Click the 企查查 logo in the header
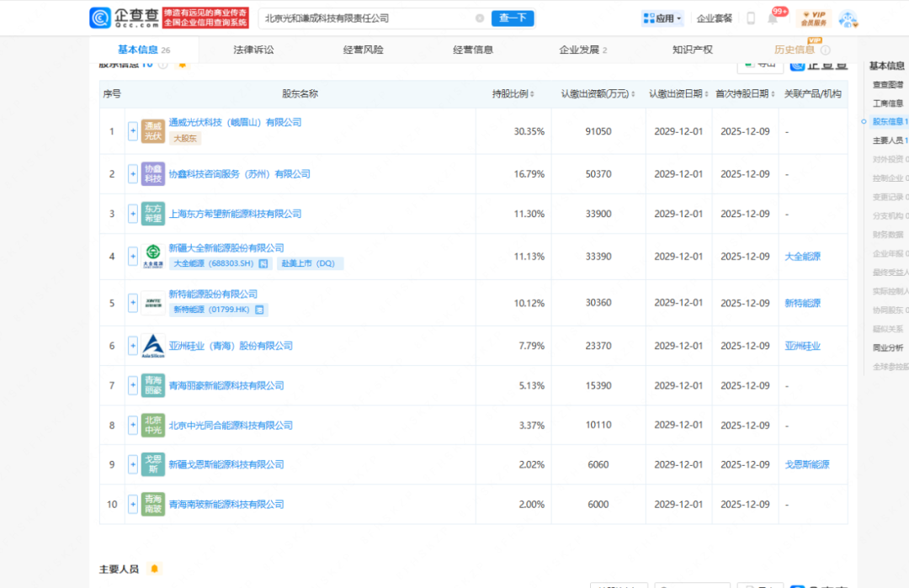The height and width of the screenshot is (588, 909). click(x=123, y=18)
